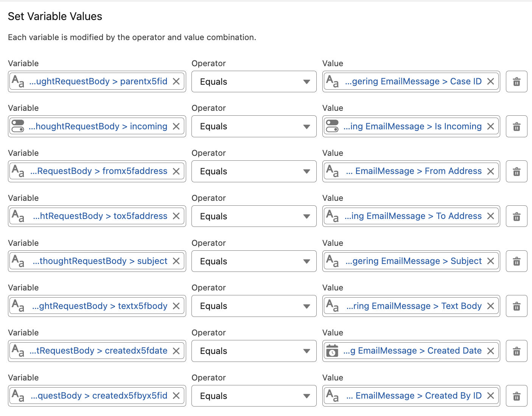Select EmailMessage > From Address value text
Screen dimensions: 532x416
414,171
